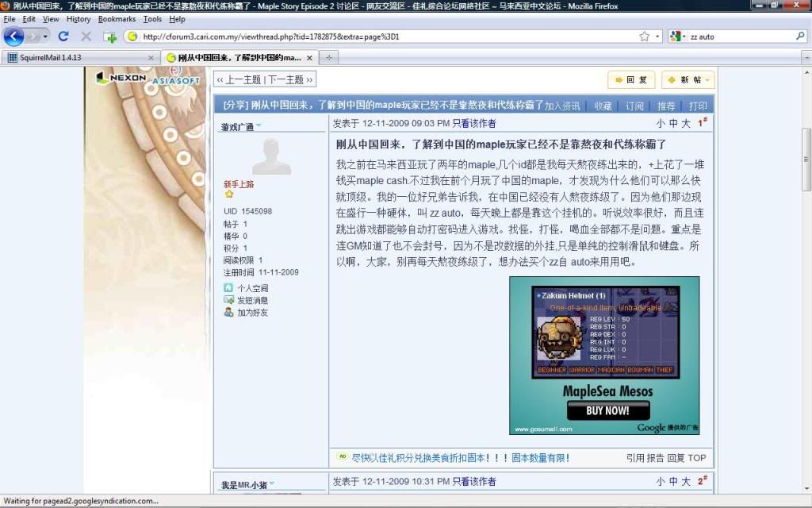Click the MapleSea Mesos BUY NOW ad
Viewport: 812px width, 508px height.
(607, 410)
